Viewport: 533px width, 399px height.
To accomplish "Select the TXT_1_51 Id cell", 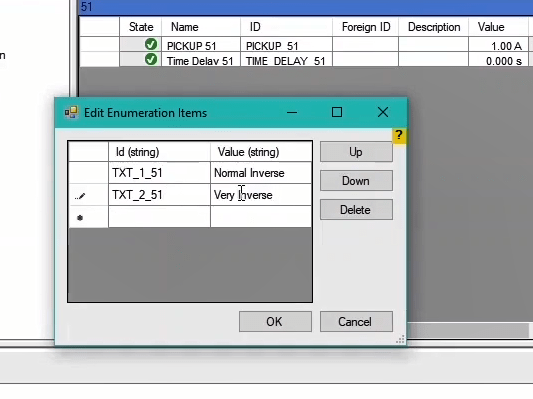I will click(159, 173).
